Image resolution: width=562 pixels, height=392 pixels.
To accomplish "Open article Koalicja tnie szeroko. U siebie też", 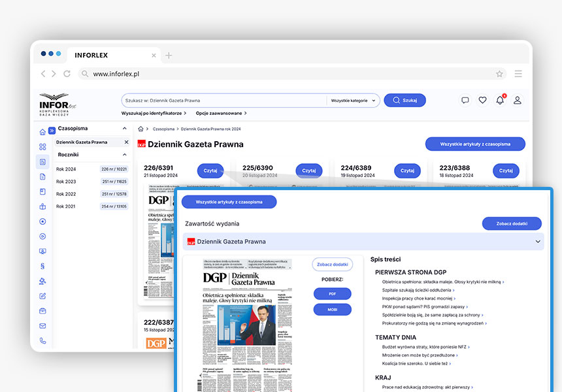I will (416, 364).
